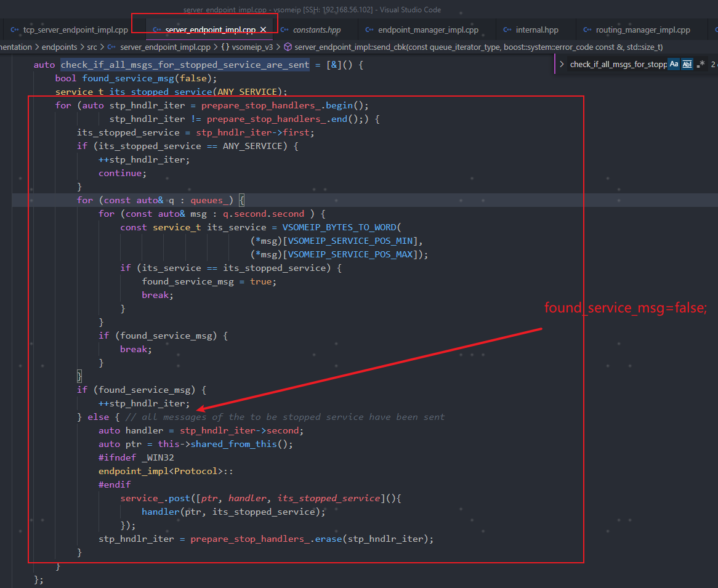Click 'if (its_service == its_stopped_service)' line
Viewport: 718px width, 588px height.
tap(231, 268)
